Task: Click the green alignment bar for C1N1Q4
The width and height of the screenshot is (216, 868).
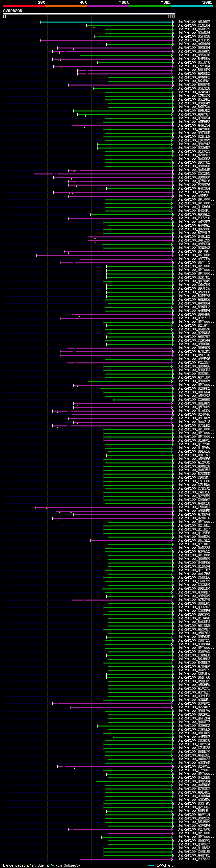Action: coord(130,26)
